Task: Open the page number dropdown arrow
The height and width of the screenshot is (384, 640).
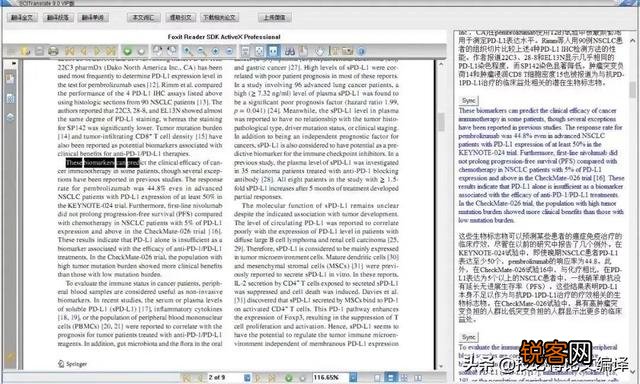Action: pyautogui.click(x=247, y=377)
